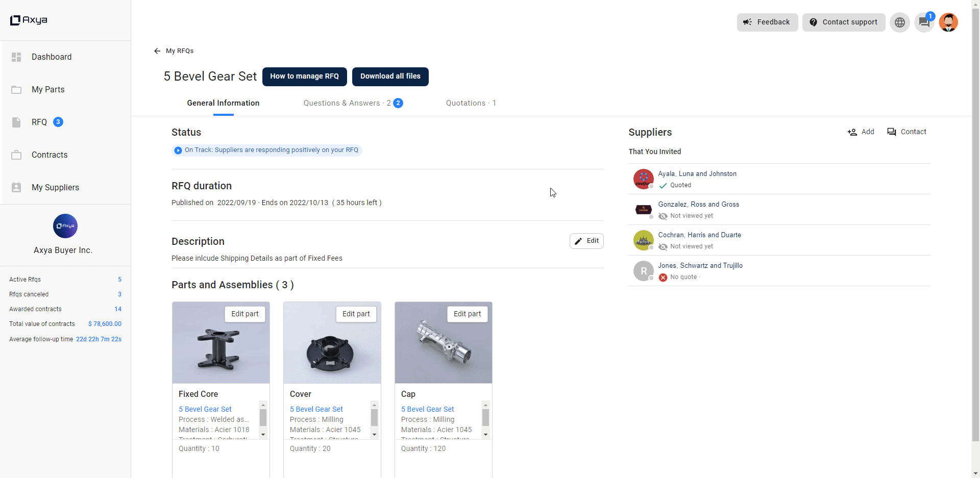The width and height of the screenshot is (980, 478).
Task: Open the chat messages notification icon
Action: 924,22
